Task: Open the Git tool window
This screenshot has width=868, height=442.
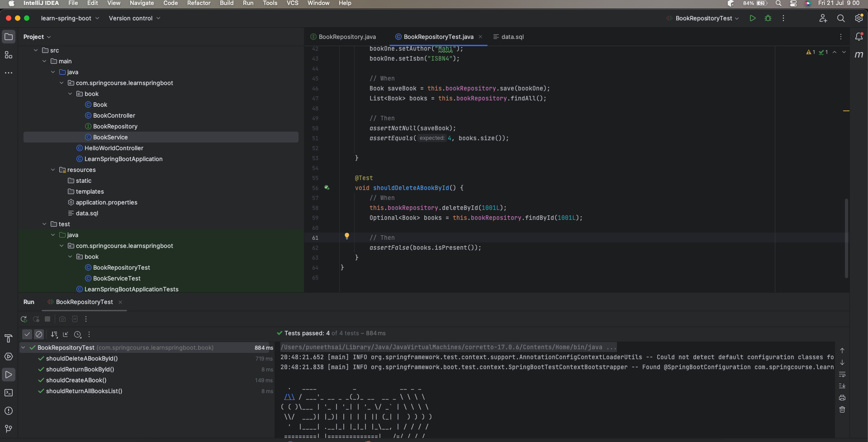Action: [x=9, y=428]
